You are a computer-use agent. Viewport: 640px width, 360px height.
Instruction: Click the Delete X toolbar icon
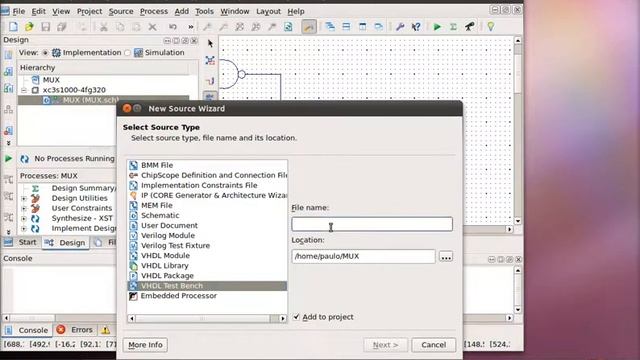152,27
